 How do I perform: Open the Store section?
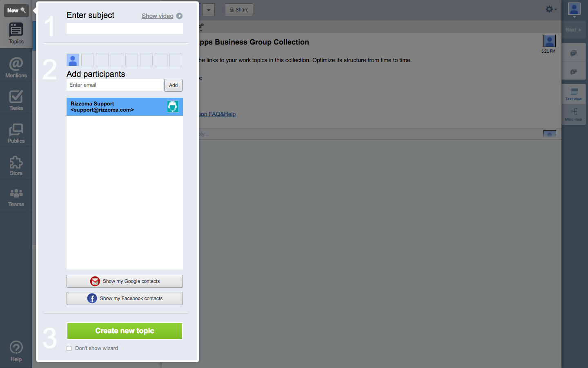point(16,166)
